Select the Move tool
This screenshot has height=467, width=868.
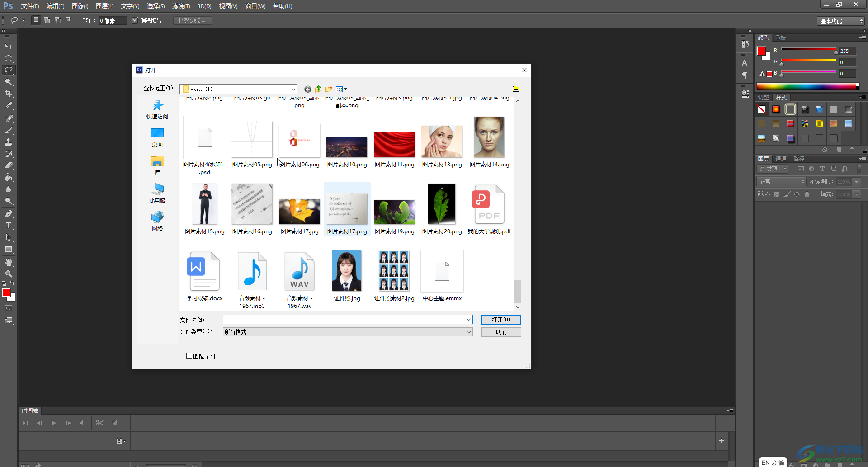click(9, 47)
